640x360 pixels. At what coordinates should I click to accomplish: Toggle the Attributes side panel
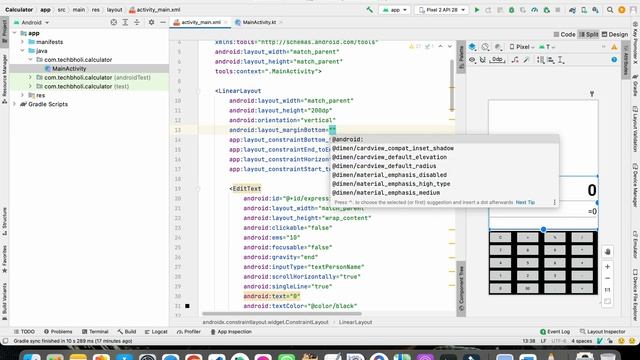pyautogui.click(x=625, y=59)
